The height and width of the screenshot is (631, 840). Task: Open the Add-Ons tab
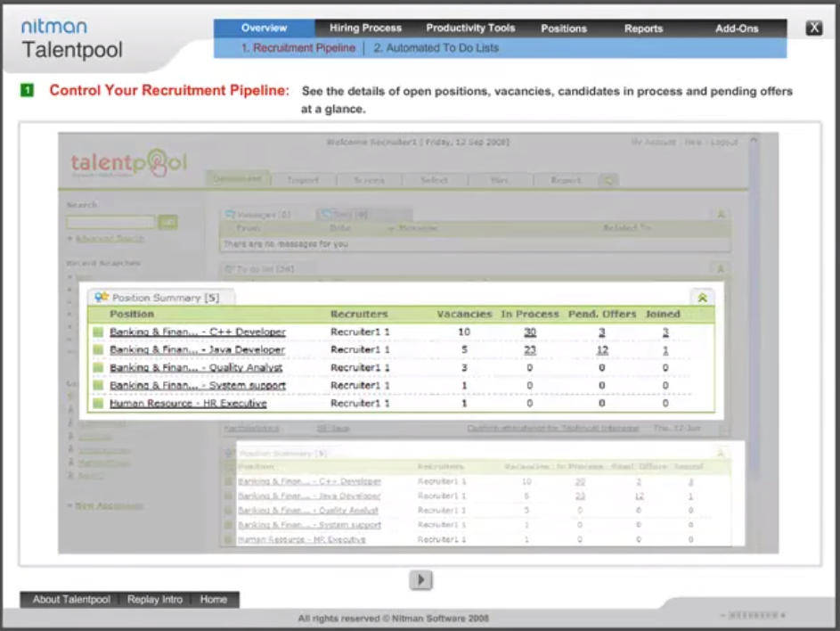click(737, 29)
